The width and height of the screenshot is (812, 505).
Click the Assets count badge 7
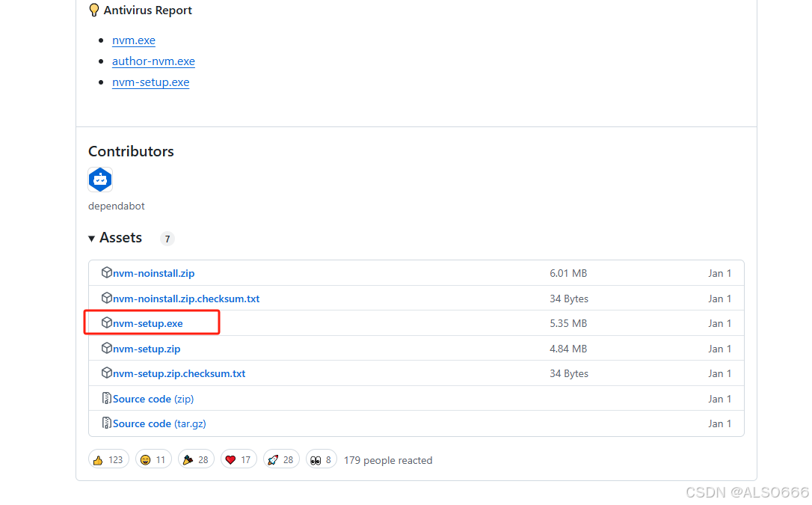(167, 239)
